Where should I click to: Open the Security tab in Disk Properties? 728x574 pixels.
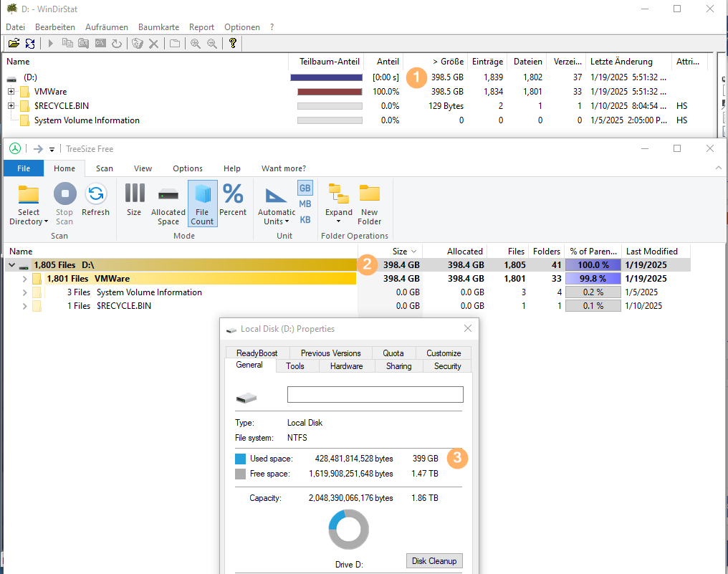tap(448, 366)
